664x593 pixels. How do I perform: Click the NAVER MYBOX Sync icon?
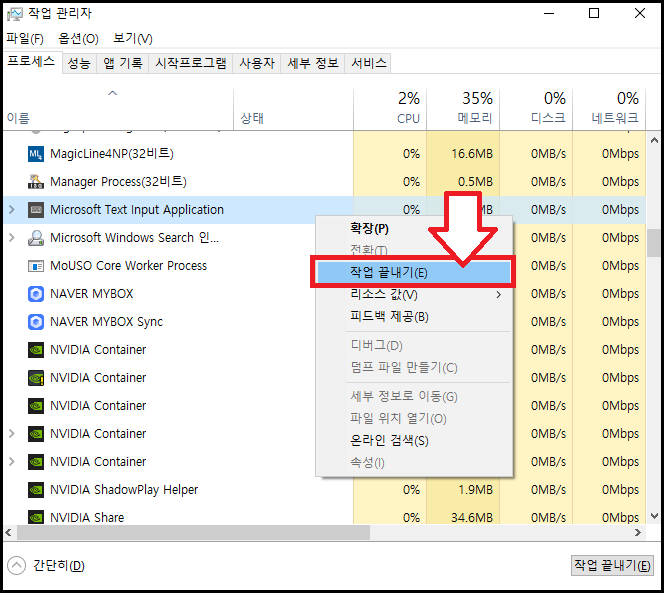tap(36, 322)
